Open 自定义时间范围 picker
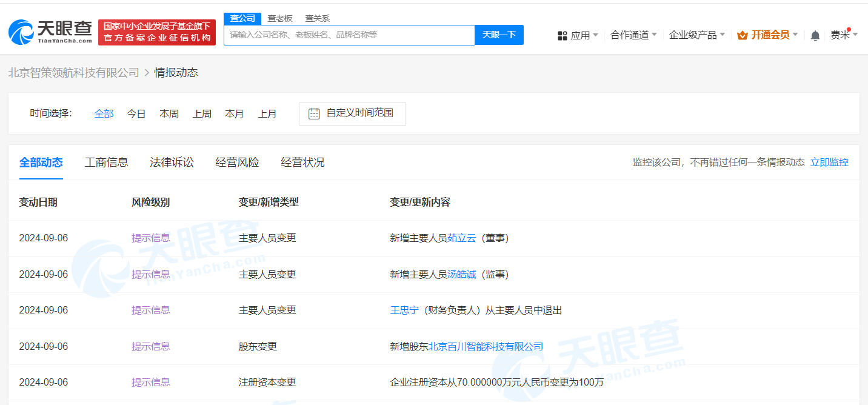Viewport: 868px width, 405px height. tap(352, 113)
